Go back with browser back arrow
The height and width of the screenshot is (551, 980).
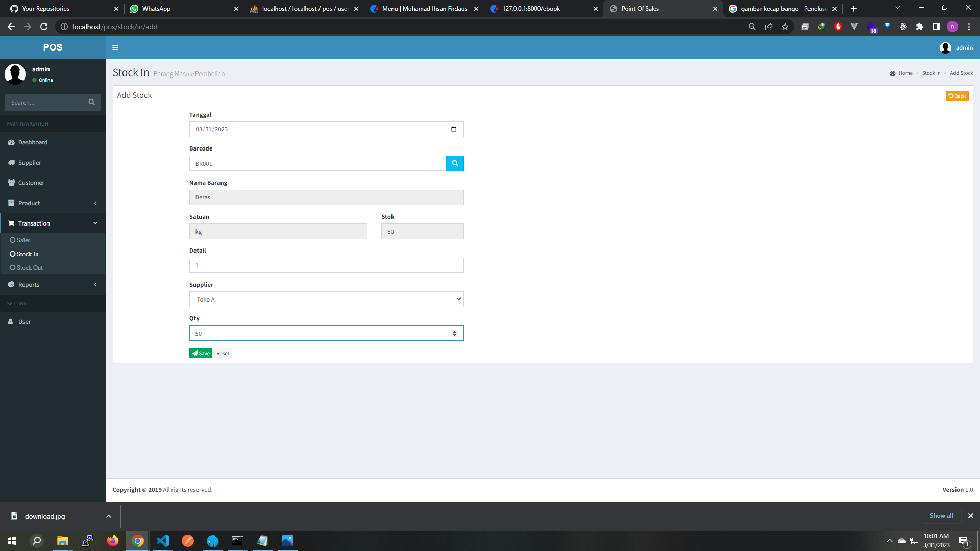pos(11,27)
